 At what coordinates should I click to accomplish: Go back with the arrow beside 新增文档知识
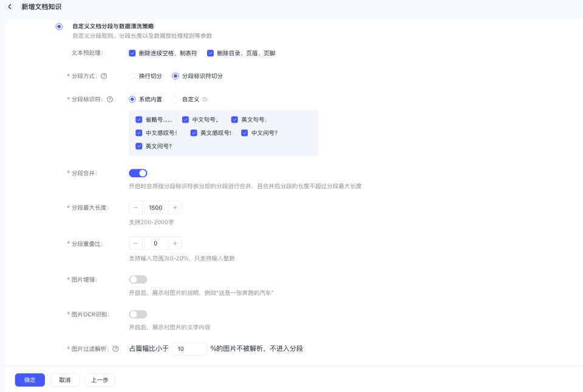pos(10,7)
